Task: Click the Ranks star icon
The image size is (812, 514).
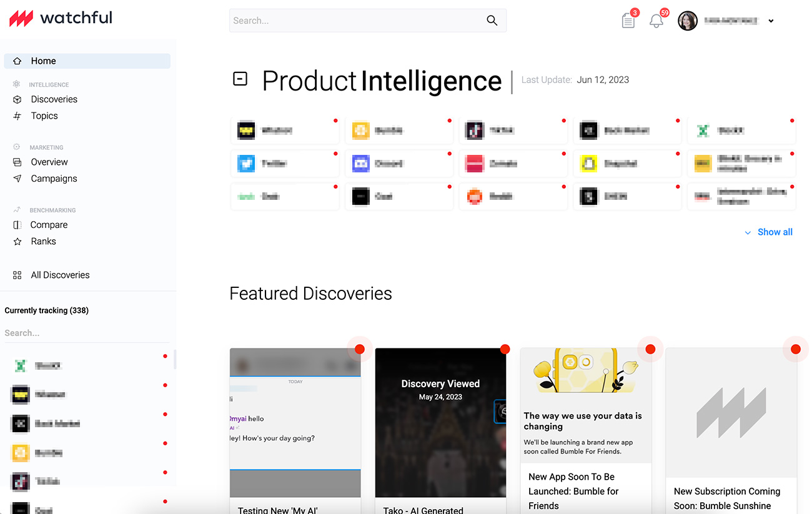Action: point(17,242)
